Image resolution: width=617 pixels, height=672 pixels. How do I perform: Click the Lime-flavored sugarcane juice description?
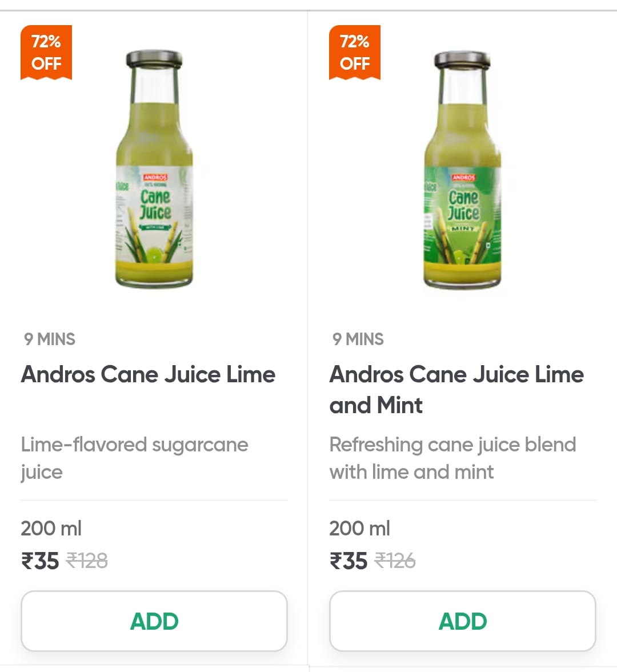[135, 458]
